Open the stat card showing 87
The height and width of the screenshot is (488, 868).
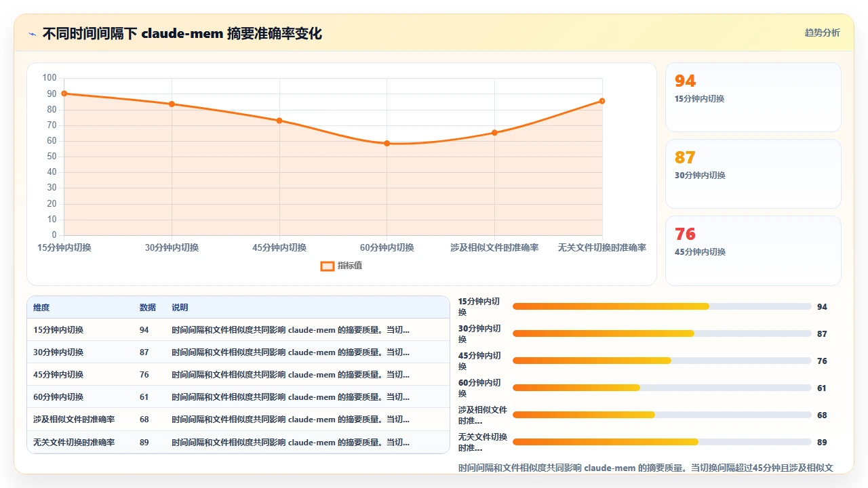click(x=753, y=174)
